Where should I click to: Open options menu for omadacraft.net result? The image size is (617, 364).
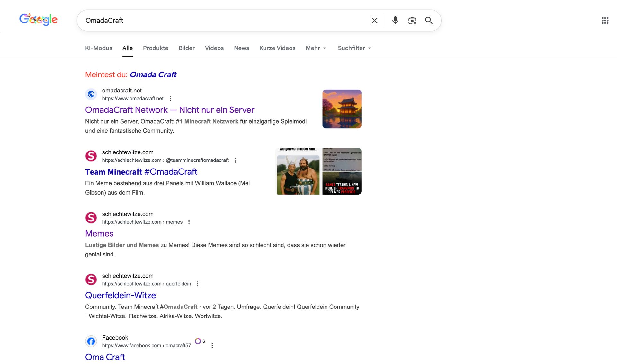[171, 99]
